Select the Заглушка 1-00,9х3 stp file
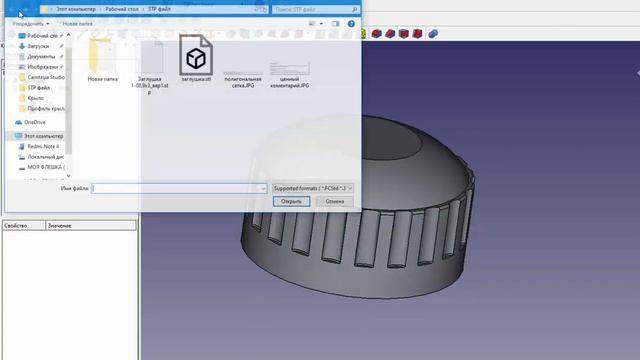Image resolution: width=640 pixels, height=360 pixels. [x=150, y=66]
